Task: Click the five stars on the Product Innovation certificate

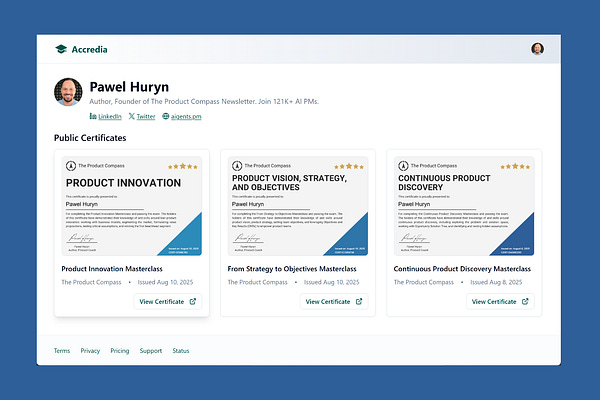Action: [183, 167]
